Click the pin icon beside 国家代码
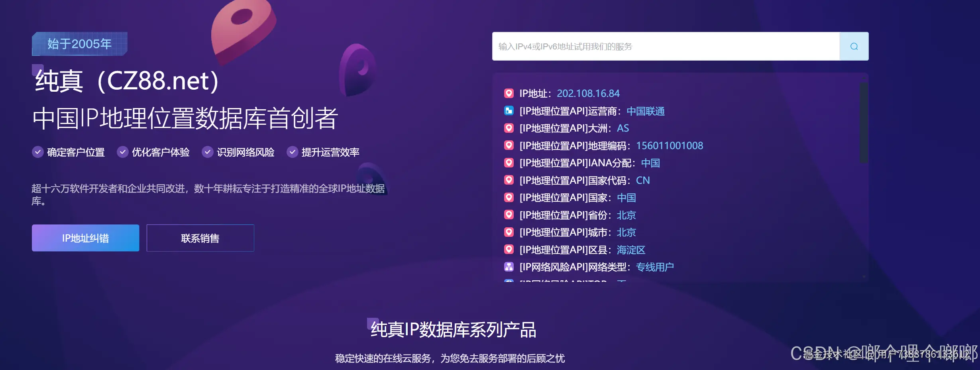The height and width of the screenshot is (370, 980). point(509,180)
